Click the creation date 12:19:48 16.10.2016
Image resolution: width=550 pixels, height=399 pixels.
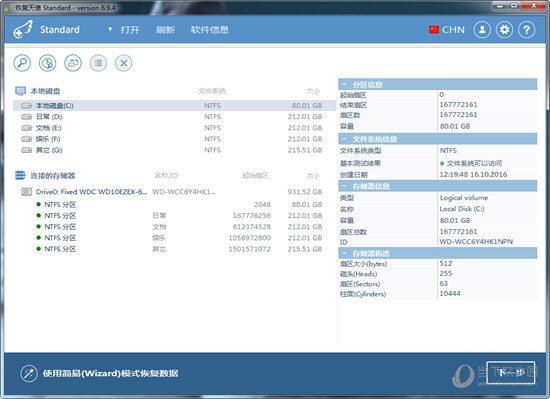point(473,174)
